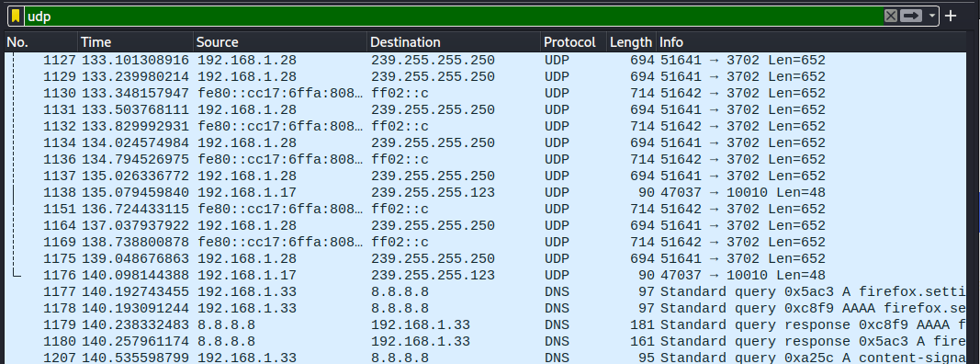The width and height of the screenshot is (980, 364).
Task: Select packet 1138 to 239.255.255.123
Action: pyautogui.click(x=486, y=193)
